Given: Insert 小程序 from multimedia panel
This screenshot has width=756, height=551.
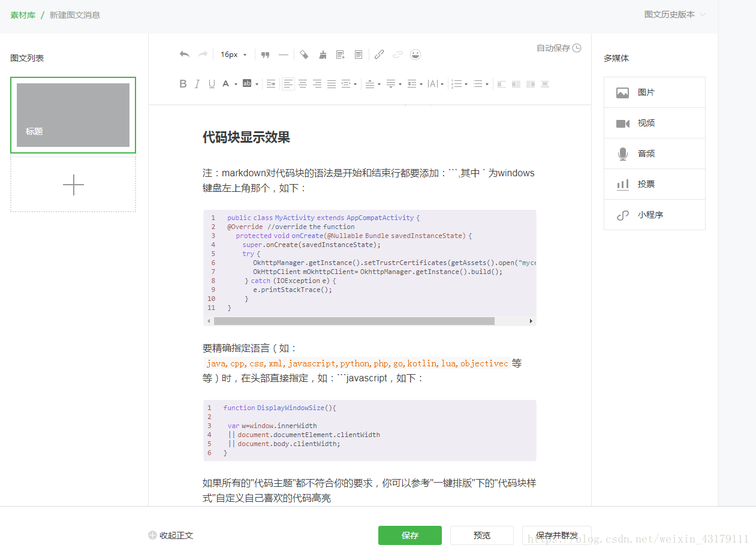Looking at the screenshot, I should [655, 215].
